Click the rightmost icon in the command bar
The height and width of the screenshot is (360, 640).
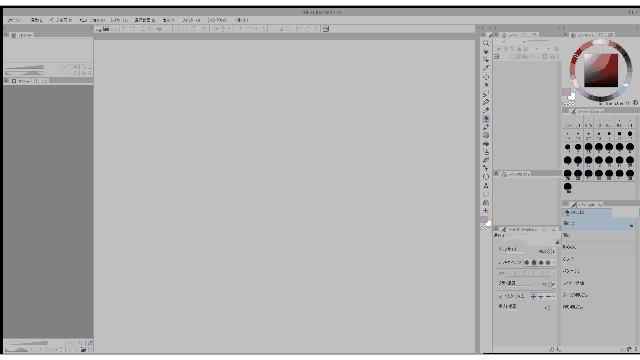coord(326,29)
